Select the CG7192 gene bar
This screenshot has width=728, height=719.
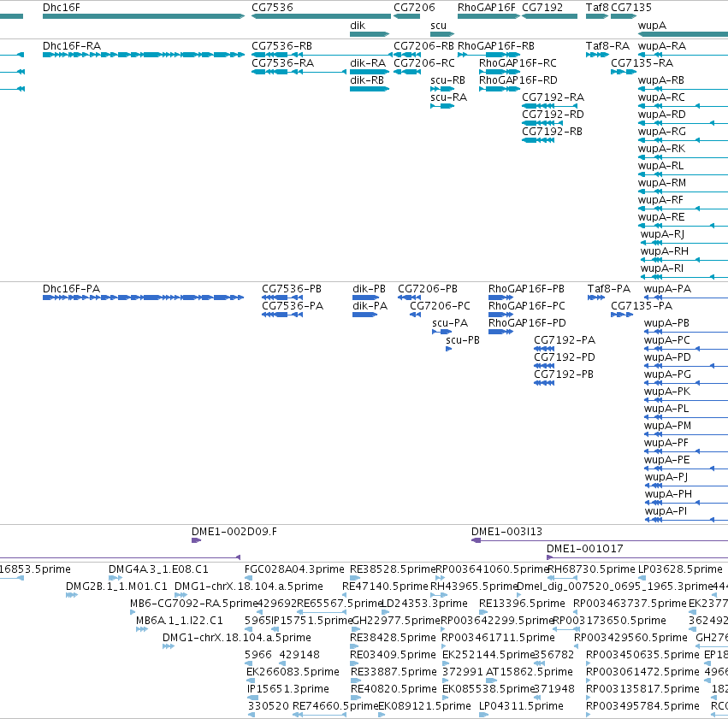(550, 16)
